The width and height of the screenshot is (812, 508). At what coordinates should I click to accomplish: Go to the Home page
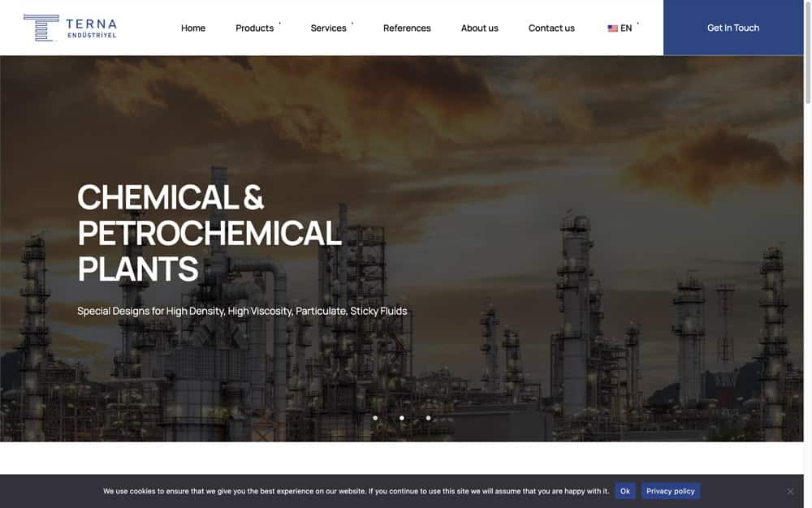[193, 28]
